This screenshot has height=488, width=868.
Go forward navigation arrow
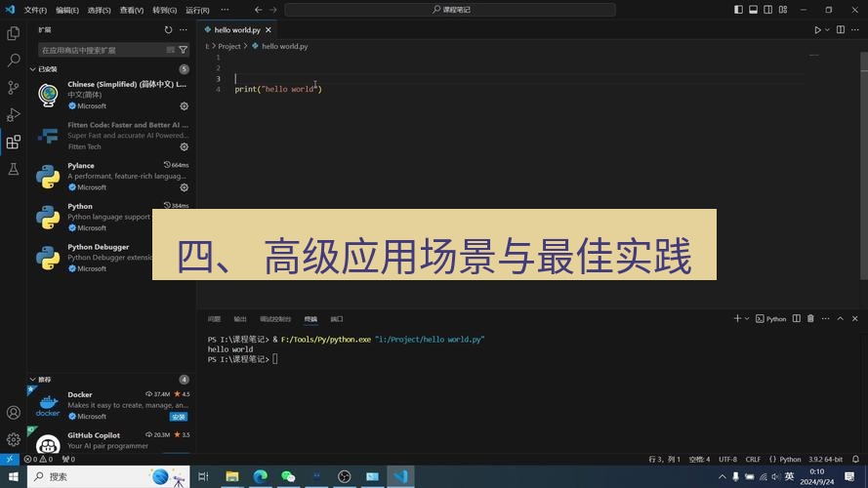(273, 10)
